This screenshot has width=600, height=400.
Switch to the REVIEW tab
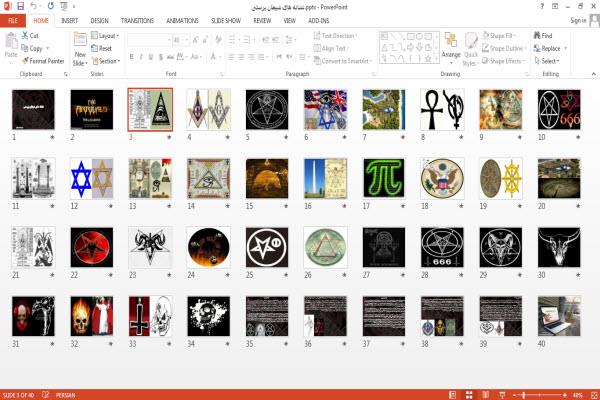coord(262,21)
